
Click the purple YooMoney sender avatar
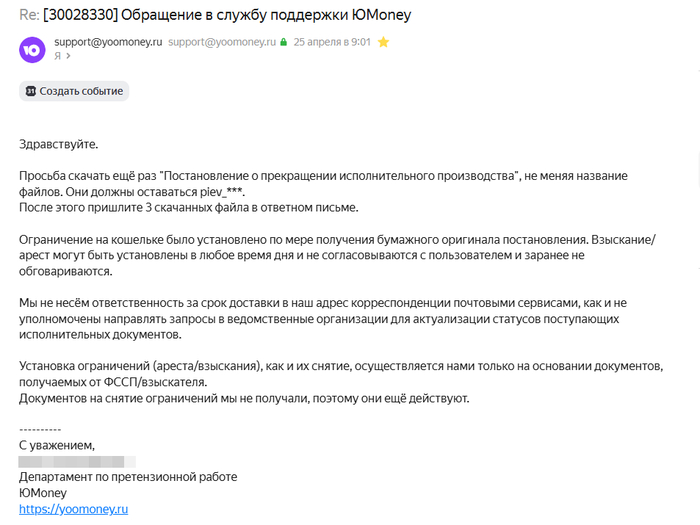pyautogui.click(x=32, y=50)
